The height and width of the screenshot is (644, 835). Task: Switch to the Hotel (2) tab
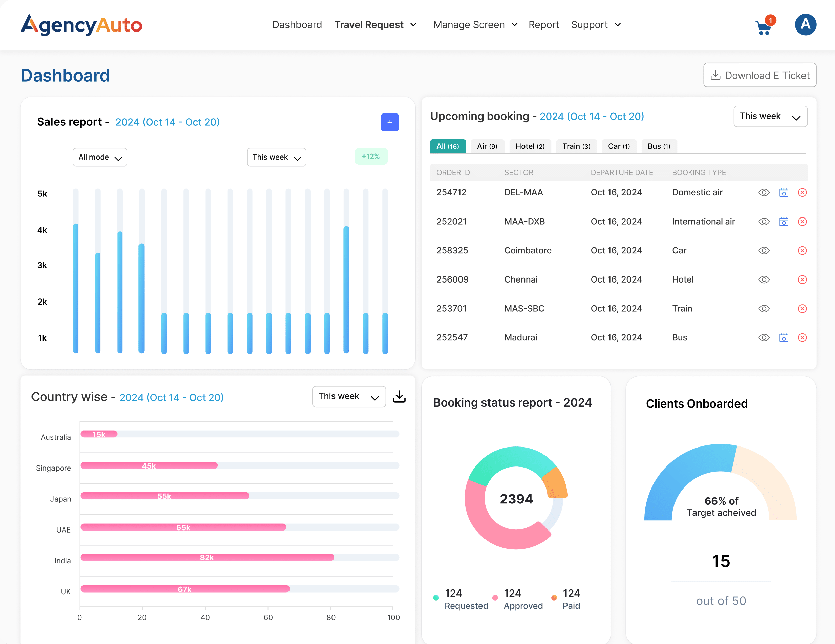530,146
